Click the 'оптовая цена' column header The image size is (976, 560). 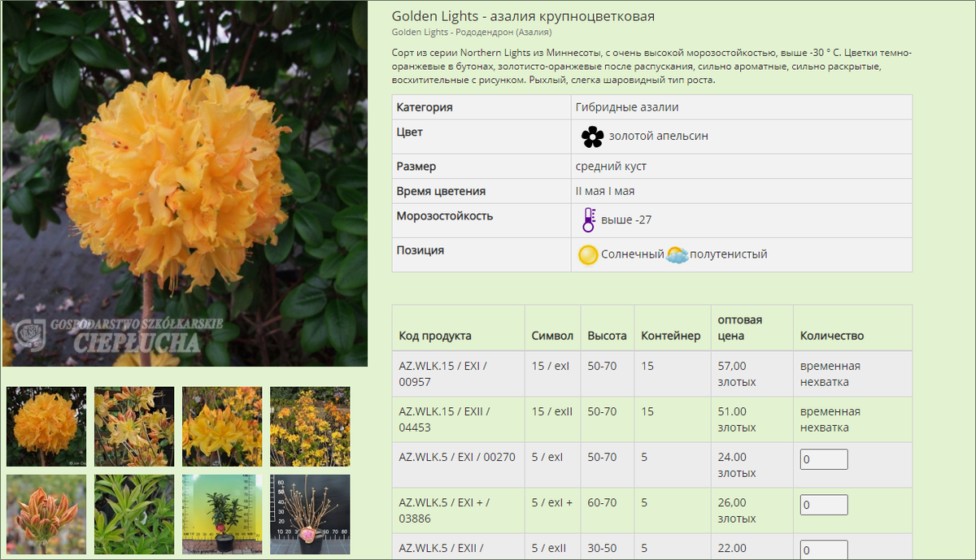(740, 328)
